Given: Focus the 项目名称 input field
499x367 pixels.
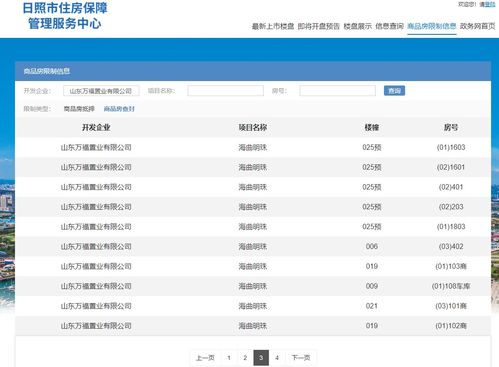Looking at the screenshot, I should point(225,91).
